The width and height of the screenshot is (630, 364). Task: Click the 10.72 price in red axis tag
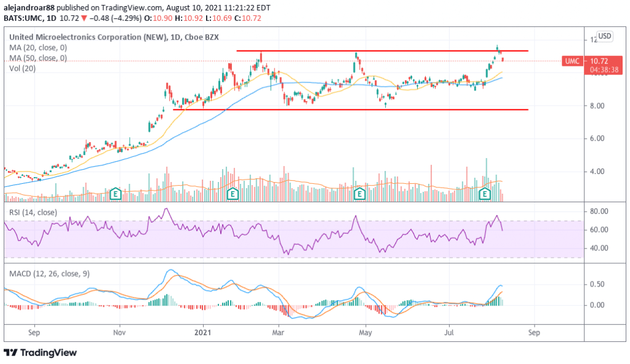599,61
